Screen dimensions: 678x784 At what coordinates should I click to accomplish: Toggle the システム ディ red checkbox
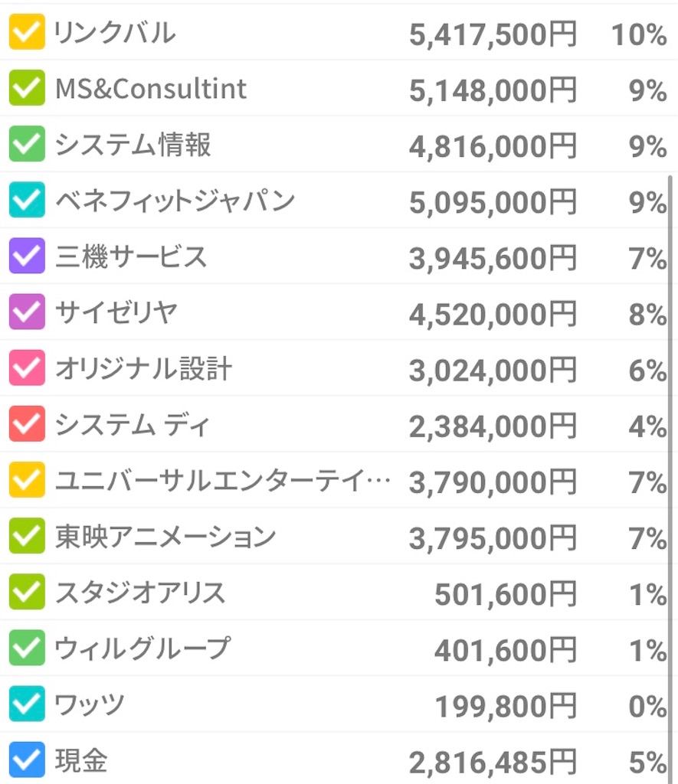coord(27,424)
